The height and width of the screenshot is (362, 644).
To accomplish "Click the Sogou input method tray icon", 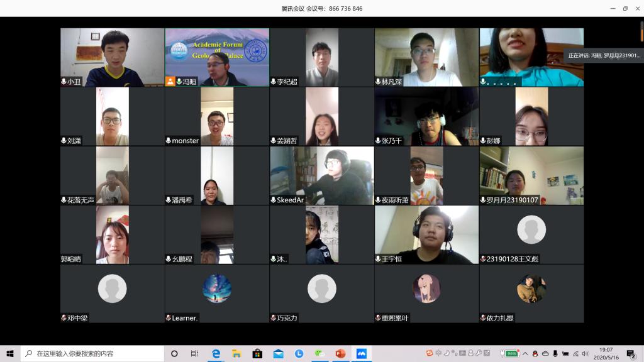I will [430, 353].
